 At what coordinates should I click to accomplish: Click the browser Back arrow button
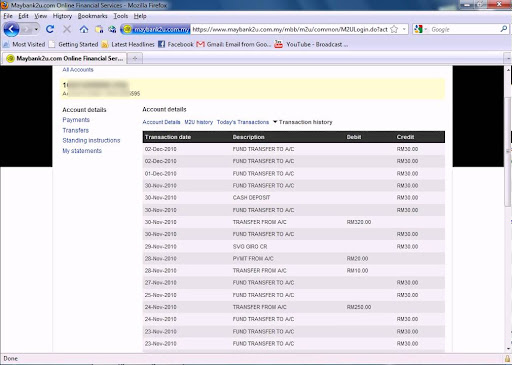click(11, 30)
